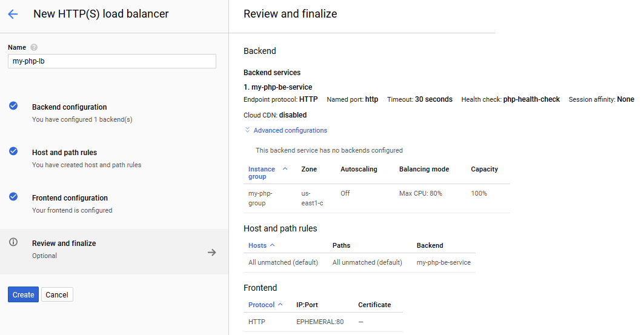Click Backend configuration checkmark icon

click(13, 106)
